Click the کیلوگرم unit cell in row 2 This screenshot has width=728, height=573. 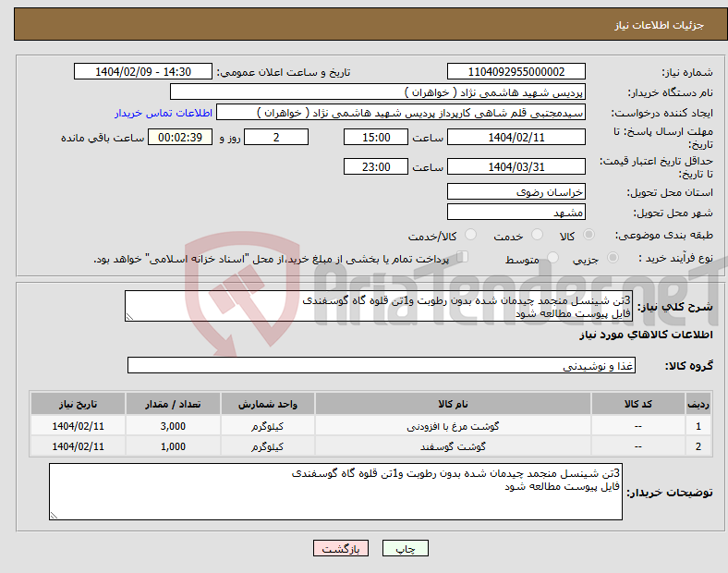tap(267, 446)
